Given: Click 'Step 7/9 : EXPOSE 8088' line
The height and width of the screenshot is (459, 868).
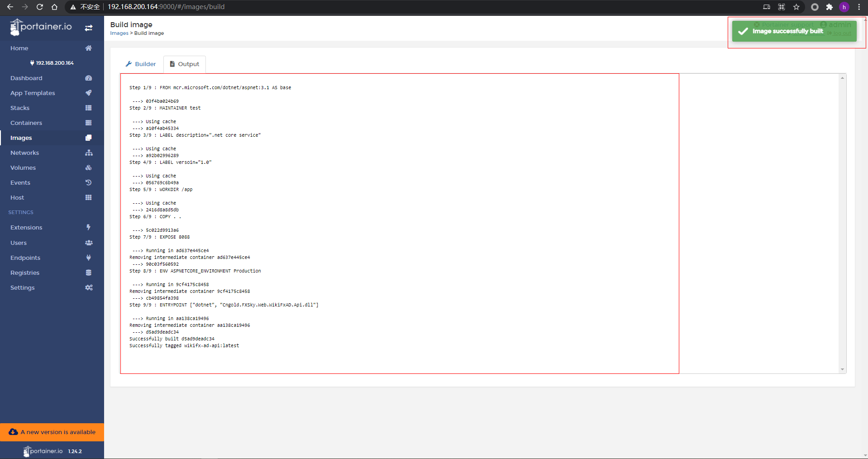Looking at the screenshot, I should coord(159,237).
